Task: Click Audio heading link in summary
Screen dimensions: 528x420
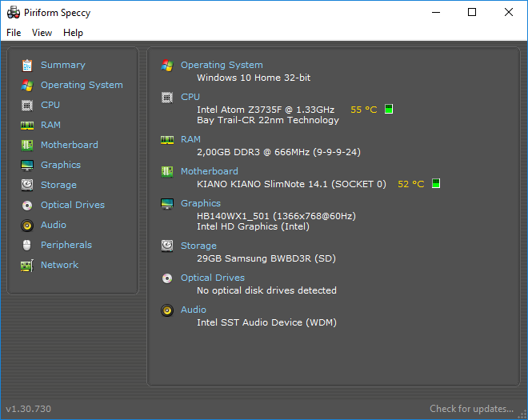Action: tap(194, 310)
